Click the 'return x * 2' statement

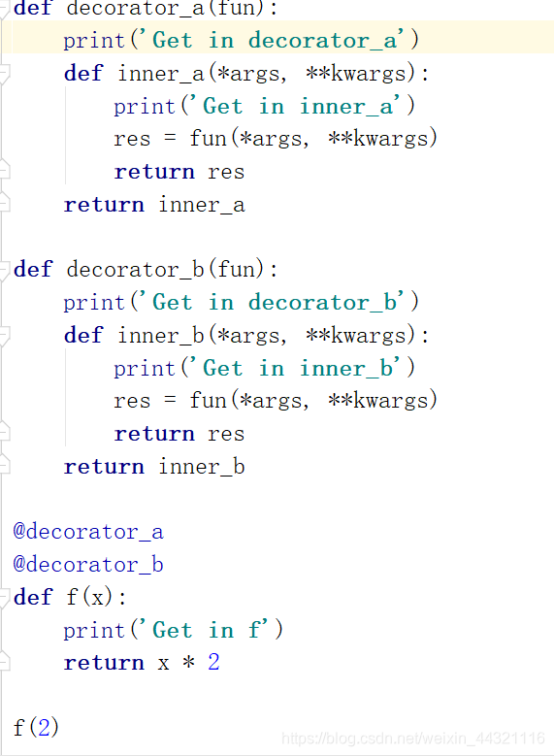click(142, 663)
